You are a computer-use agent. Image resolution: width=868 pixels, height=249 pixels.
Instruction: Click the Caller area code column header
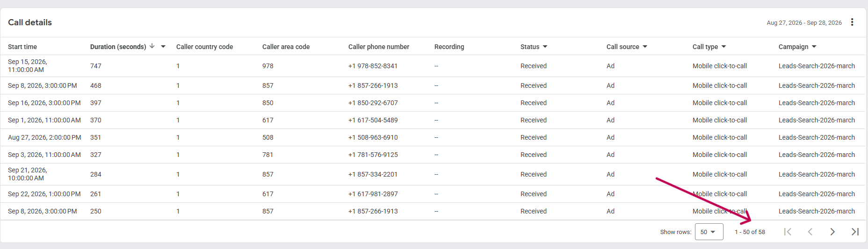pyautogui.click(x=286, y=47)
